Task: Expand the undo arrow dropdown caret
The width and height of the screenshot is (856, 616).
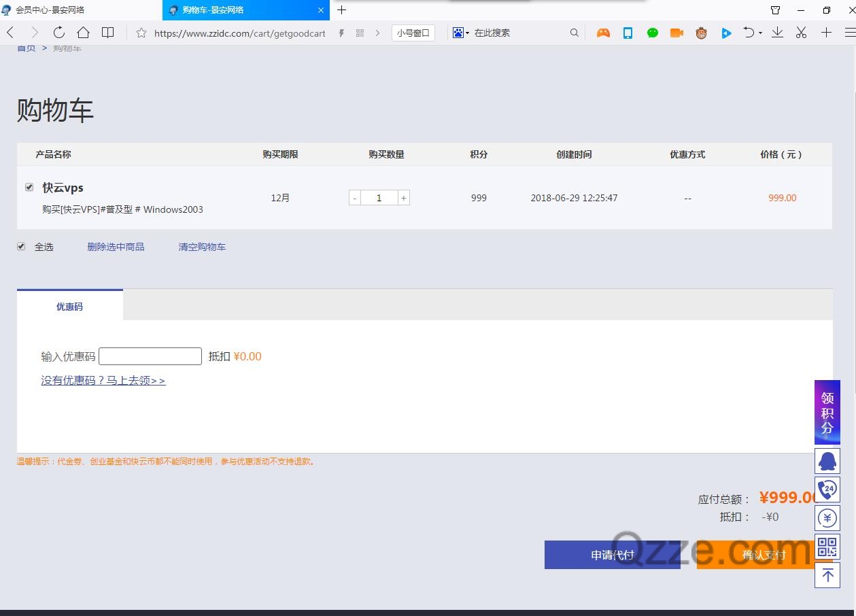Action: 760,33
